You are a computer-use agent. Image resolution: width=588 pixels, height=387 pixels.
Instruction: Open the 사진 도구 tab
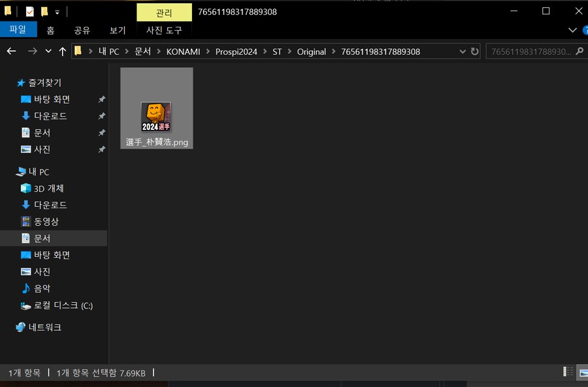coord(164,30)
